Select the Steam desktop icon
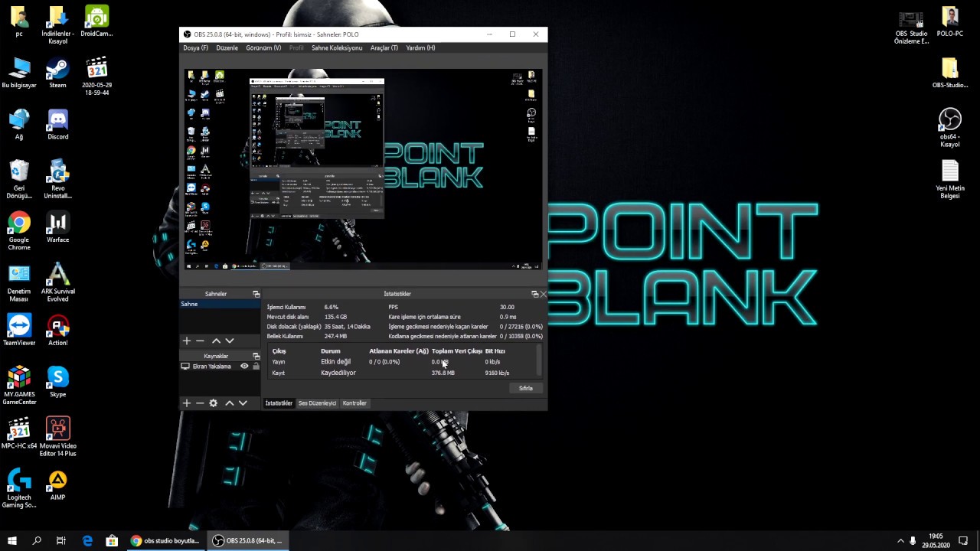 click(57, 73)
